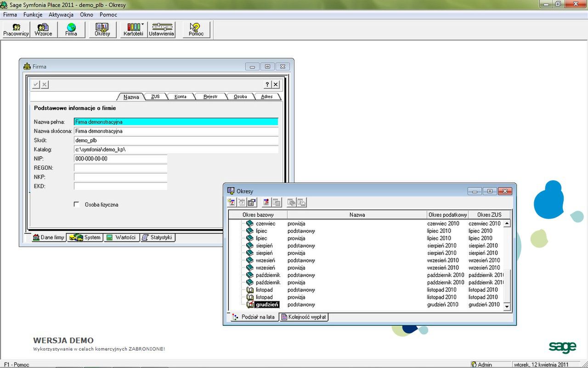Switch to the ZUS tab

tap(155, 97)
